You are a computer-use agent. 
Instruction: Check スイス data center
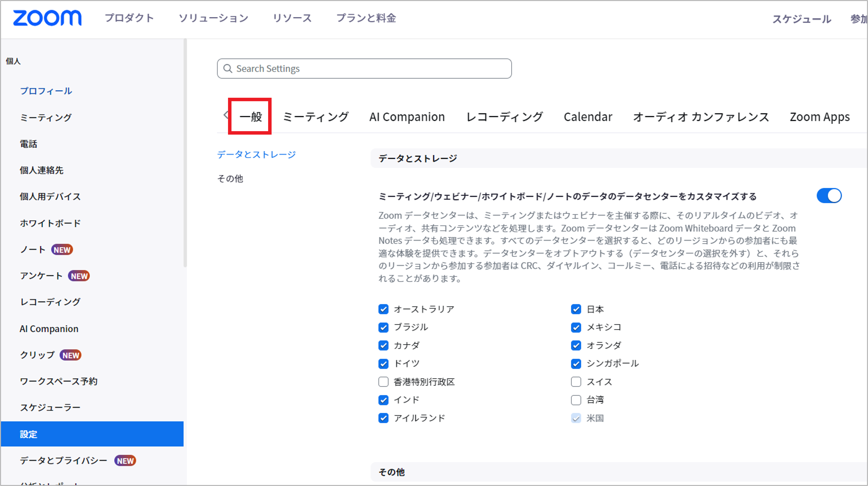576,382
